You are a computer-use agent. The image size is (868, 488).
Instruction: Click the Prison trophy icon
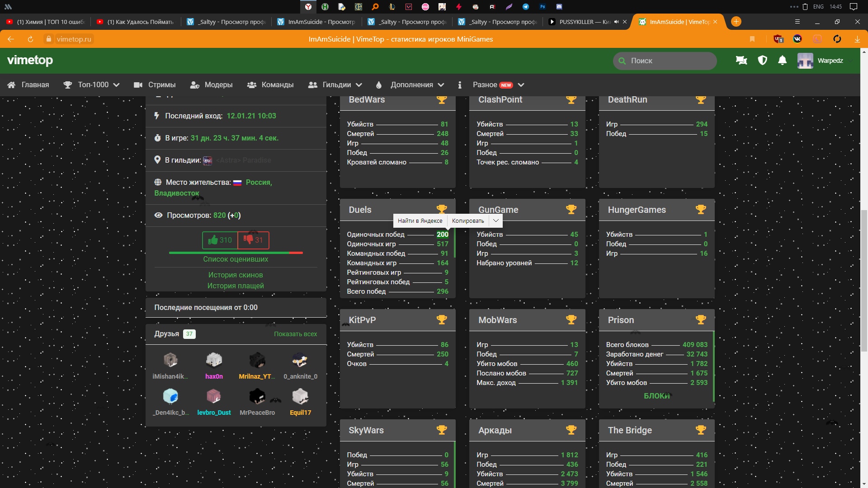coord(701,319)
